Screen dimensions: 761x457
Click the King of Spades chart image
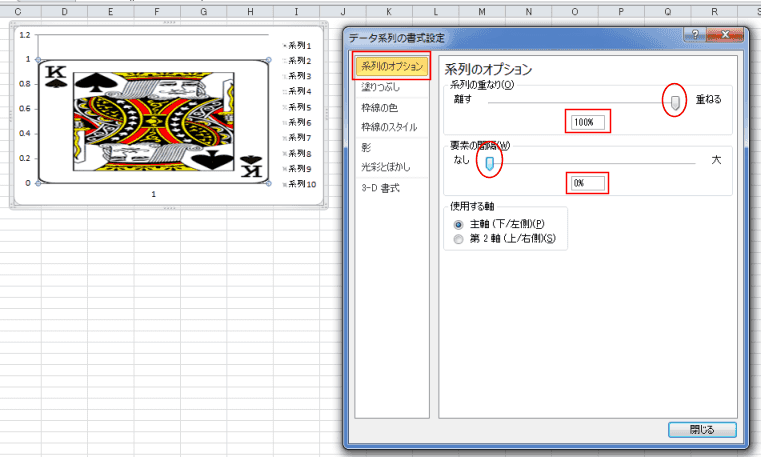click(x=153, y=122)
